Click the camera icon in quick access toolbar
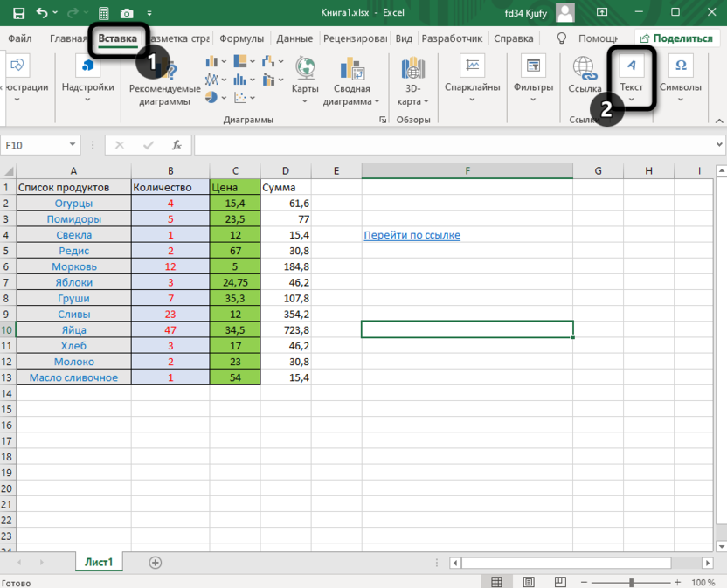This screenshot has width=727, height=588. point(128,13)
